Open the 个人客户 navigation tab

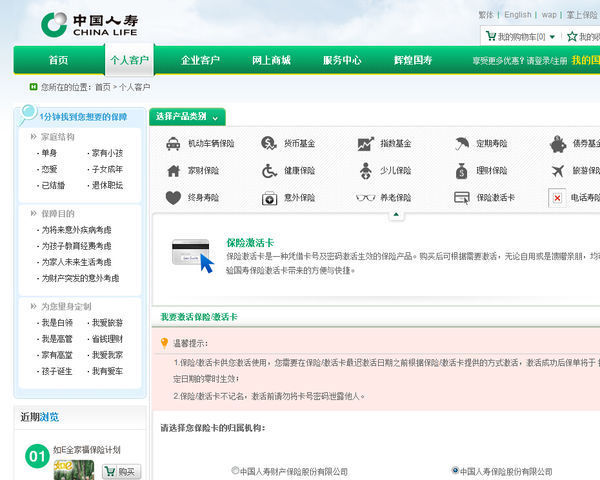pyautogui.click(x=129, y=60)
